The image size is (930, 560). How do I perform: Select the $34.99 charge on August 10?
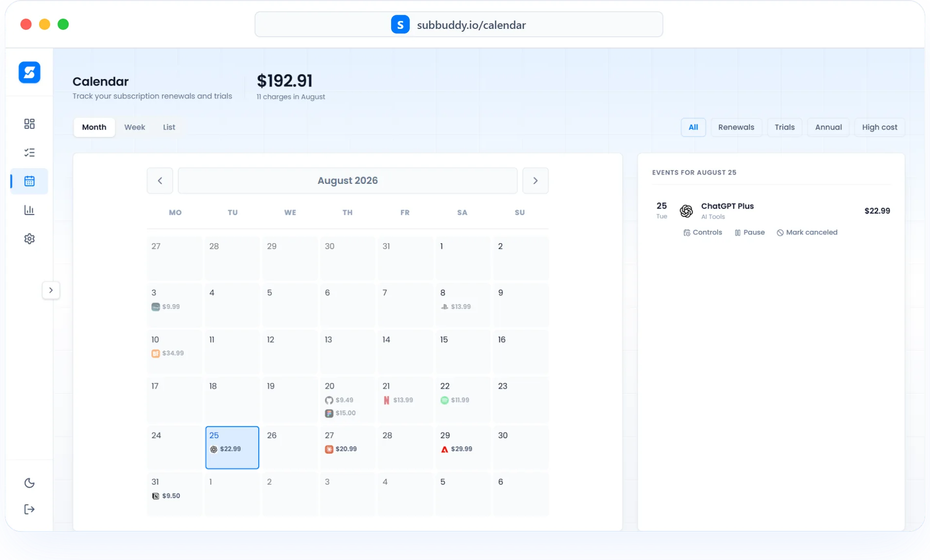(x=168, y=353)
